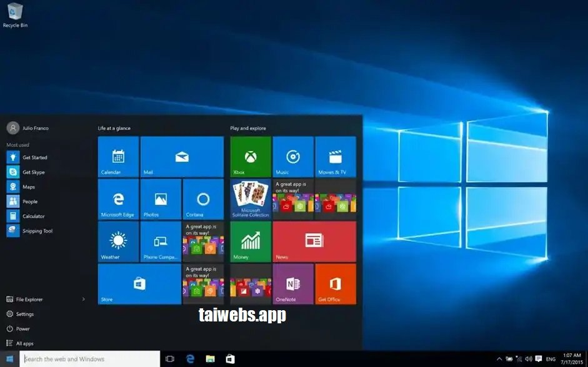
Task: Click the great app tile beside Store
Action: (203, 284)
